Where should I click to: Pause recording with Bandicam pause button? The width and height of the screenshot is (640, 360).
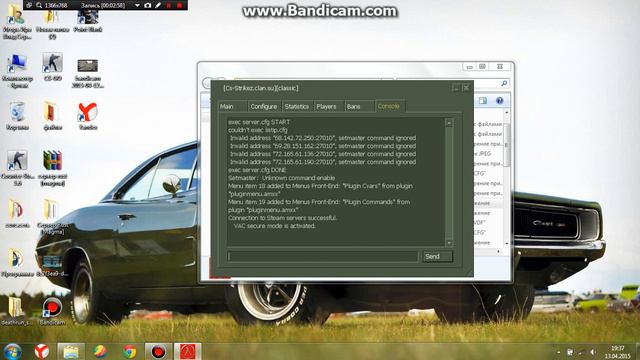pyautogui.click(x=169, y=5)
